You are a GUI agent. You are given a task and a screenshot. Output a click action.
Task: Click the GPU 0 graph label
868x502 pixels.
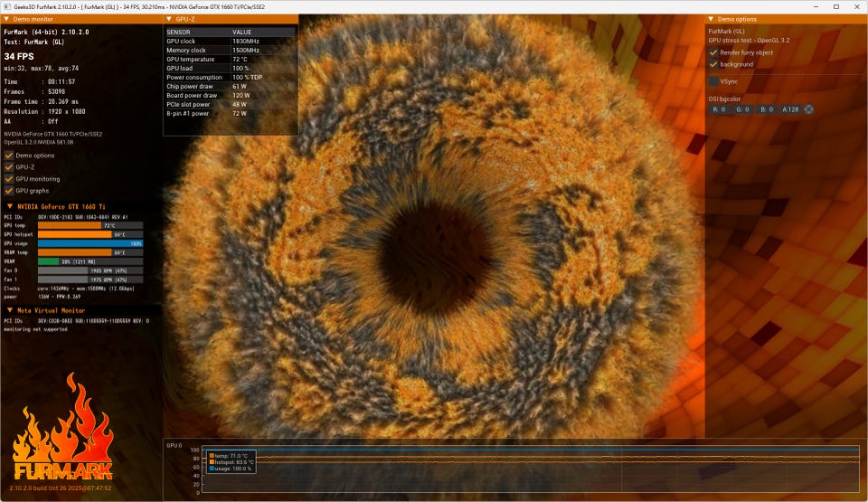(174, 446)
